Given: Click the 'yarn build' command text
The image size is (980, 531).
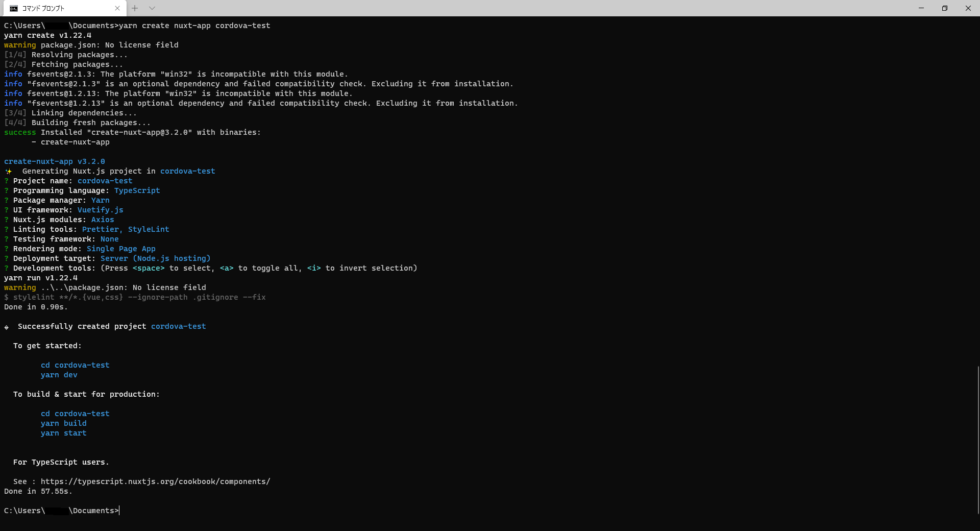Looking at the screenshot, I should [x=64, y=423].
